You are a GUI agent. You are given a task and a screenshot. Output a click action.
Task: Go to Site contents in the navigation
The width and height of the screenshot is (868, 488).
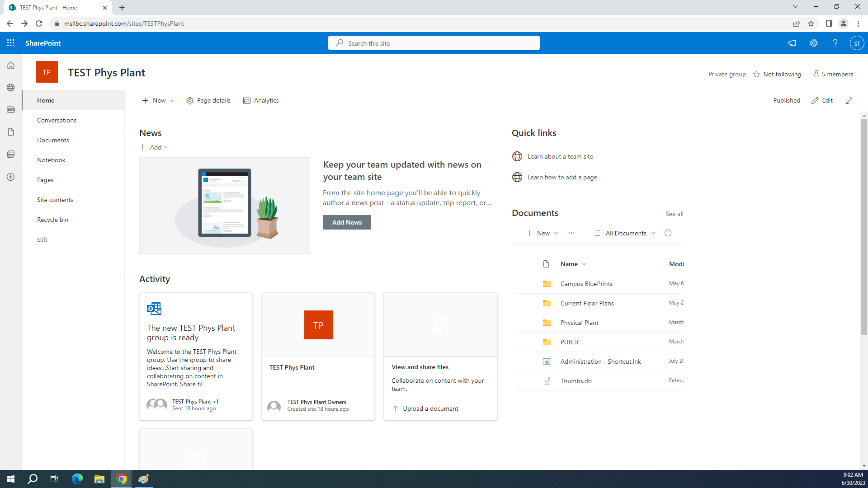click(x=55, y=200)
